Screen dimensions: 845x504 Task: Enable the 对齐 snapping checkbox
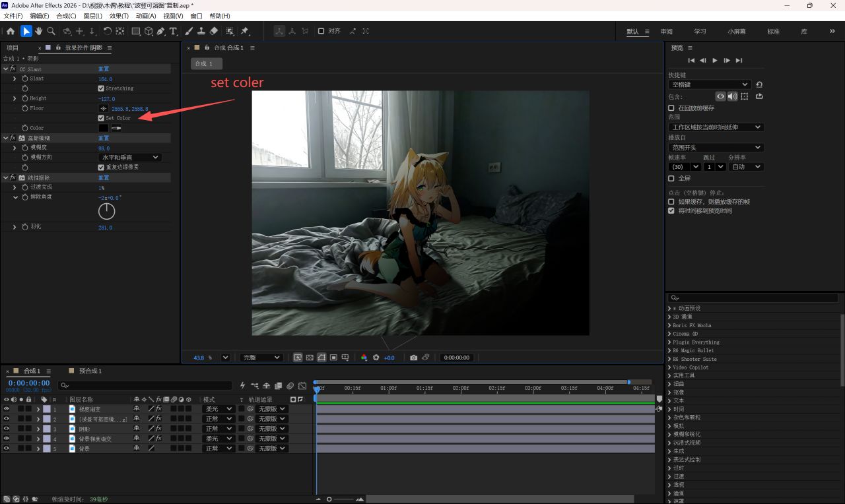(321, 31)
